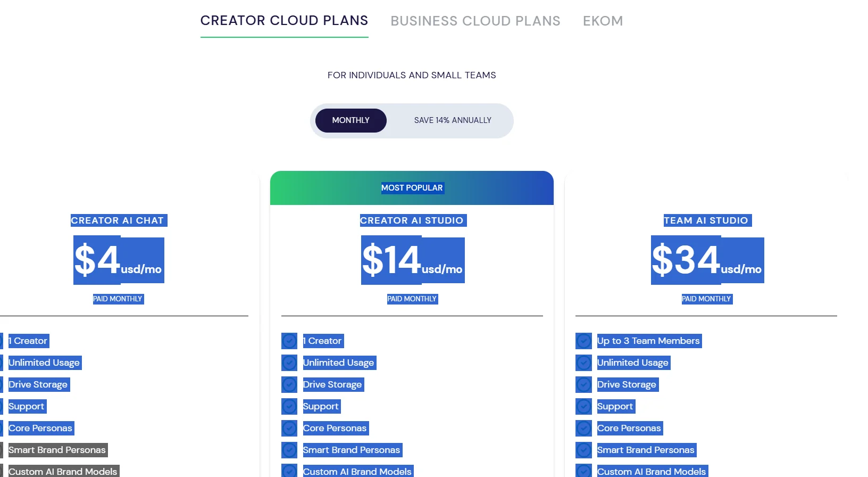Click check icon beside Team AI Studio Core Personas
Screen dimensions: 868x477
point(583,428)
